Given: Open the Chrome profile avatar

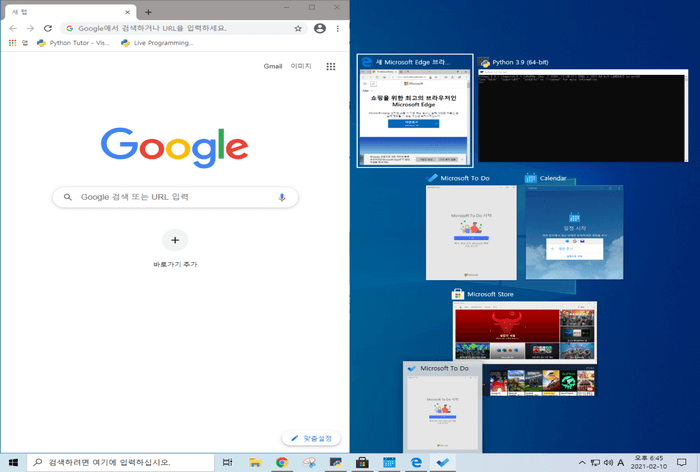Looking at the screenshot, I should (x=320, y=29).
